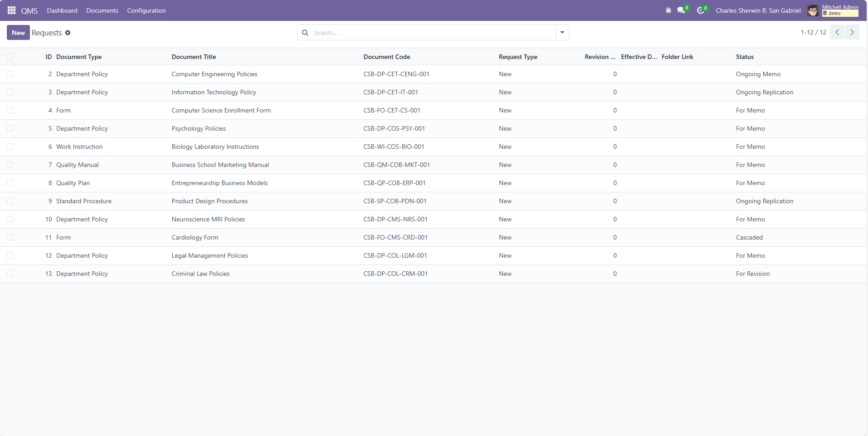Check the Biology Laboratory Instructions checkbox
Image resolution: width=868 pixels, height=436 pixels.
(x=10, y=147)
